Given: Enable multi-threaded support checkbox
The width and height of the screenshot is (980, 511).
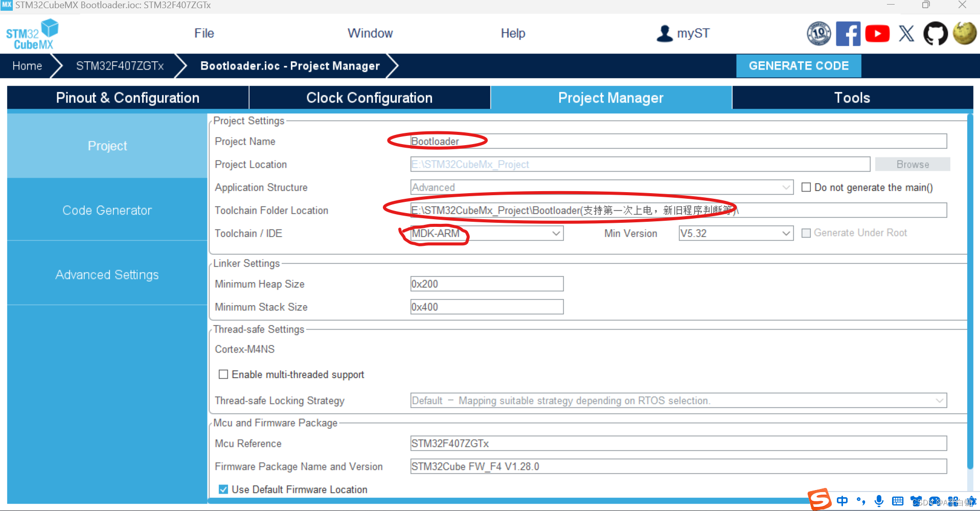Looking at the screenshot, I should [223, 374].
